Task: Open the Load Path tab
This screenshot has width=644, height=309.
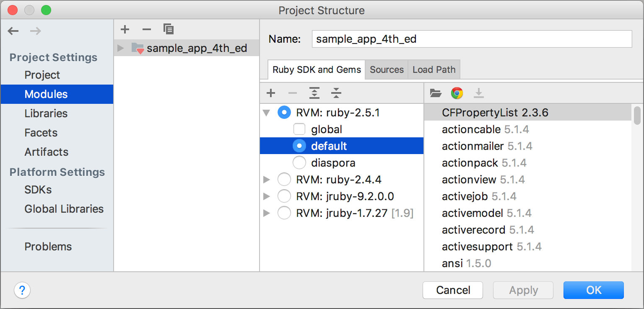Action: coord(434,70)
